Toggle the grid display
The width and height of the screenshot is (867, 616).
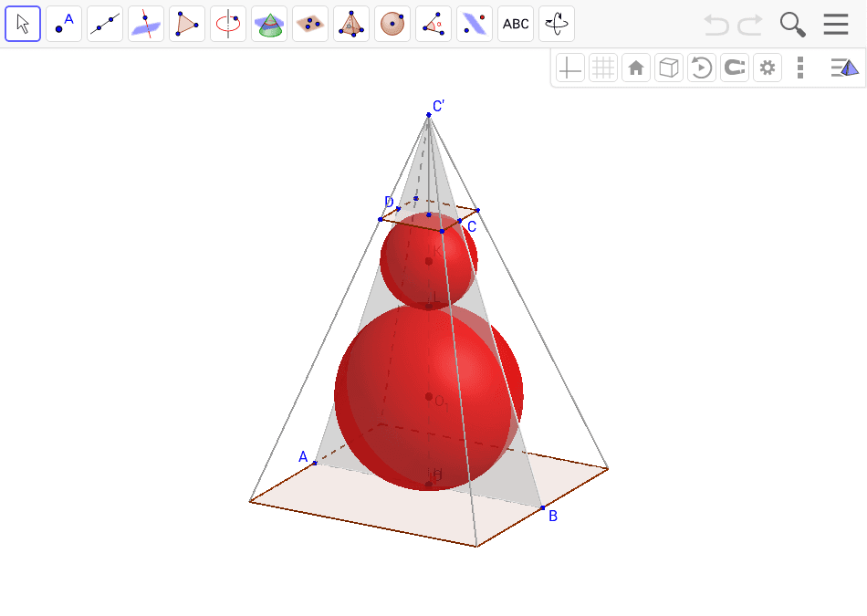coord(602,68)
